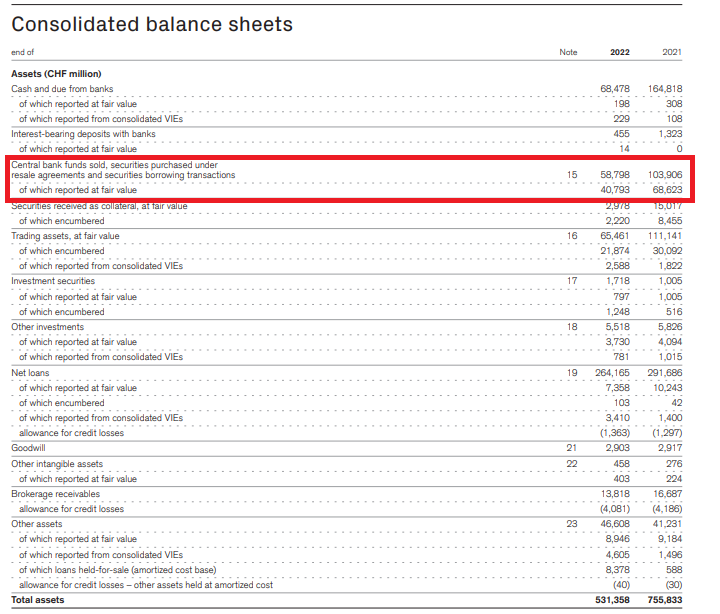The image size is (720, 614).
Task: Select 'Brokerage receivables' row label
Action: coord(56,494)
